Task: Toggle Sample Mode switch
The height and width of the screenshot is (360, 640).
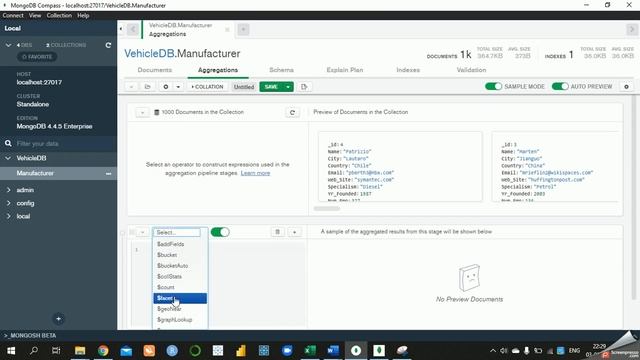Action: pyautogui.click(x=493, y=87)
